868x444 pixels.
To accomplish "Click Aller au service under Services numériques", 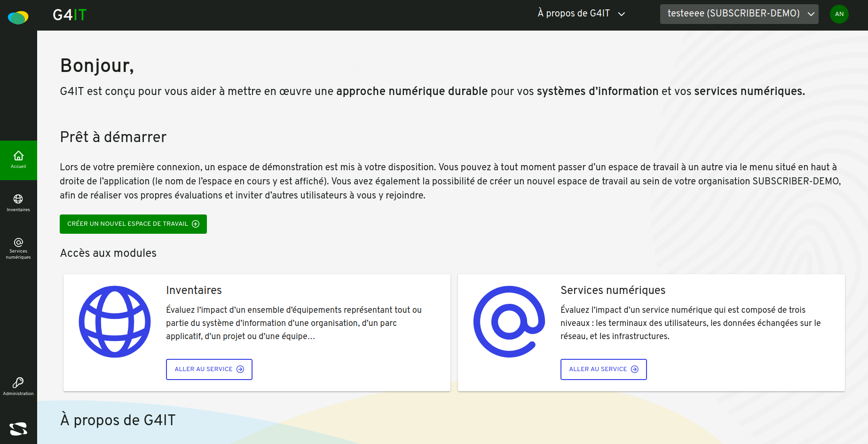I will (x=604, y=369).
